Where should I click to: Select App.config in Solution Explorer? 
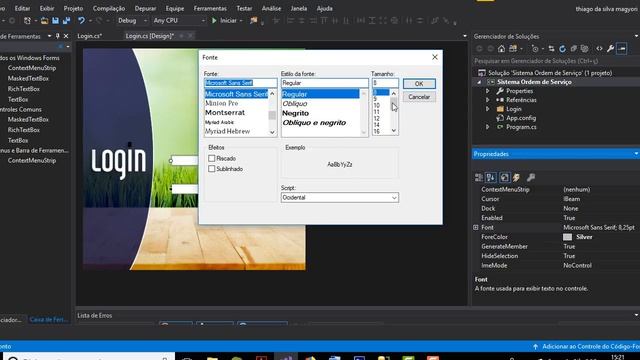(521, 118)
